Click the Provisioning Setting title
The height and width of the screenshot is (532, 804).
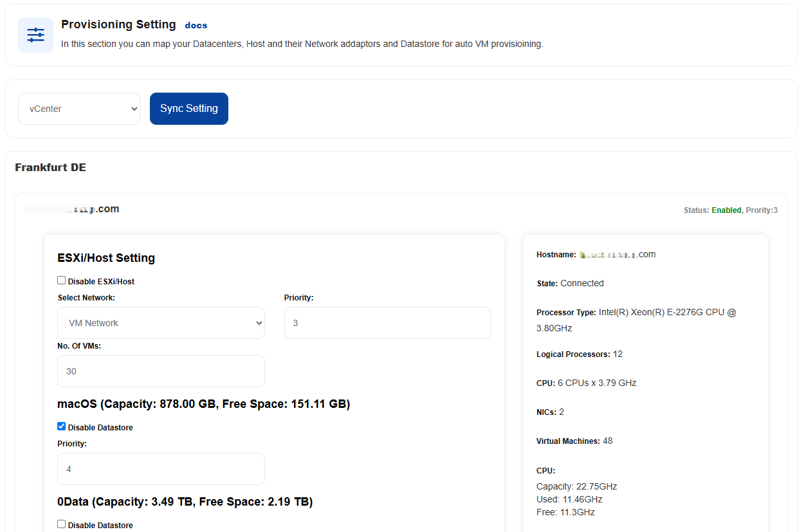pyautogui.click(x=118, y=24)
